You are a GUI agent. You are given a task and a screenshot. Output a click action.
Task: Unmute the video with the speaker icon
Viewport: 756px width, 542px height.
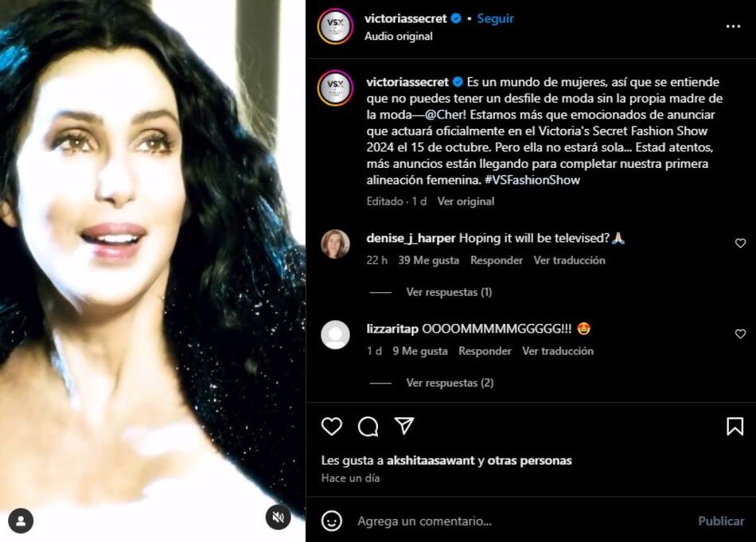point(279,517)
